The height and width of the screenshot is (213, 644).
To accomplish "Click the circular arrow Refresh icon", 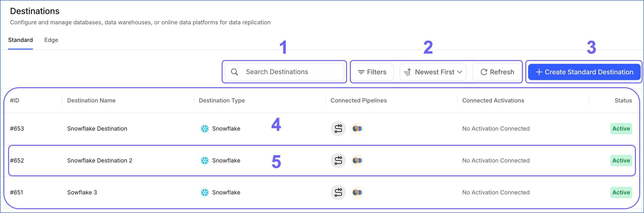I will [x=484, y=72].
